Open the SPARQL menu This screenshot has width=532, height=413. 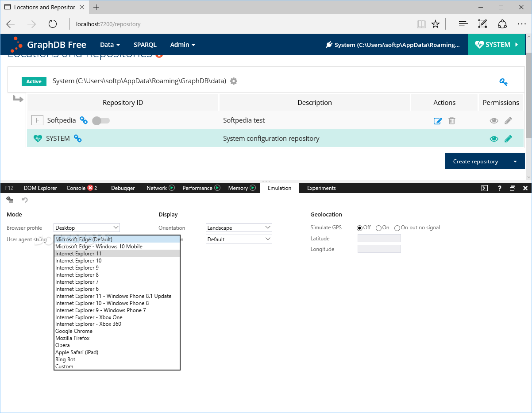click(x=145, y=45)
